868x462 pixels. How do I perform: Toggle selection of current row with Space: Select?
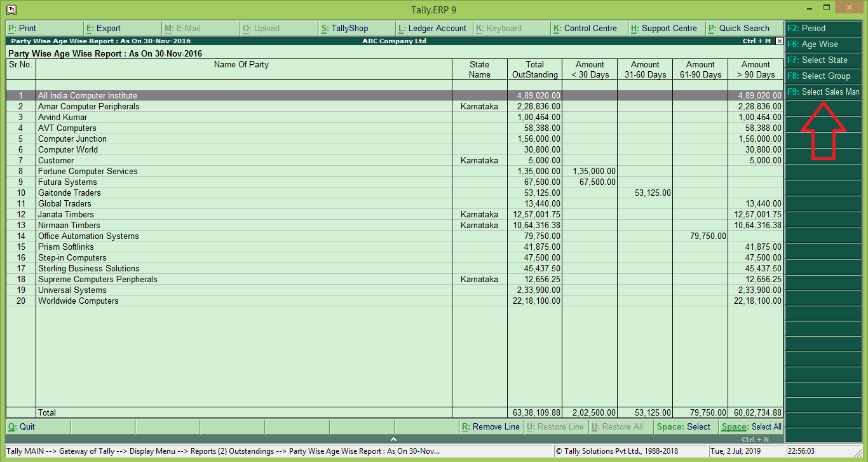click(x=684, y=426)
